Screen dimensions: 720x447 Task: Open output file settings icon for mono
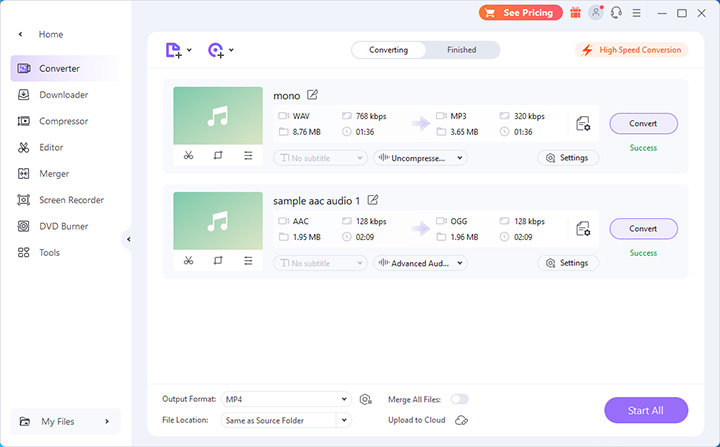pyautogui.click(x=583, y=124)
